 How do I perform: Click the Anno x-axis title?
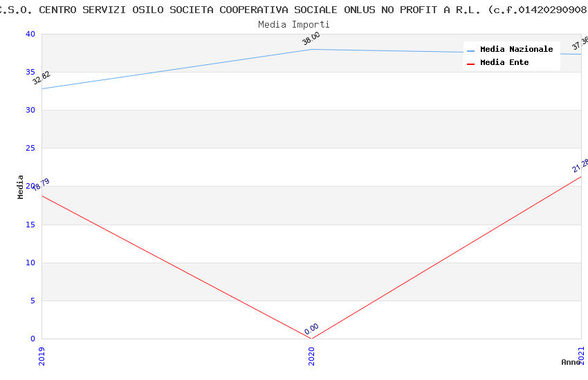coord(571,362)
